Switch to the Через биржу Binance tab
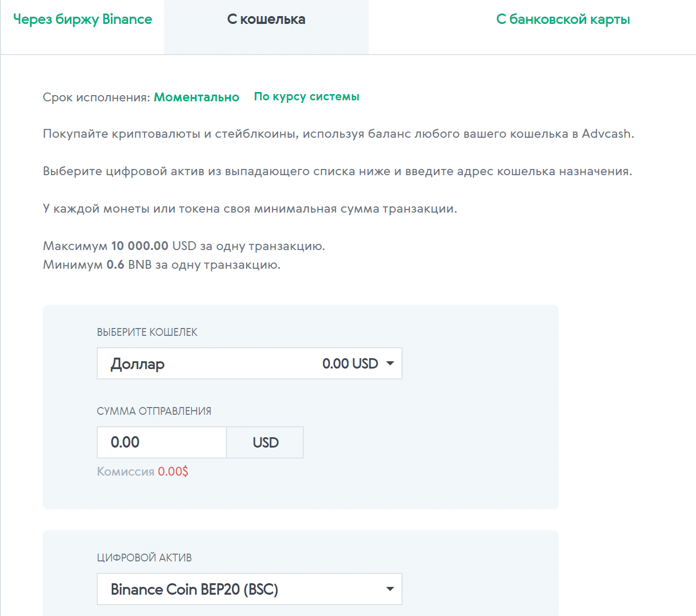This screenshot has width=696, height=616. coord(82,20)
